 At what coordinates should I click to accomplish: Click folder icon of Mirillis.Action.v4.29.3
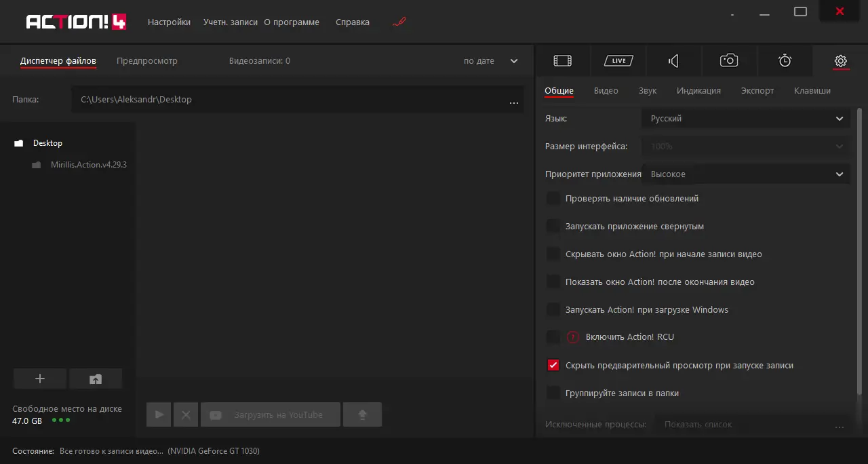37,165
